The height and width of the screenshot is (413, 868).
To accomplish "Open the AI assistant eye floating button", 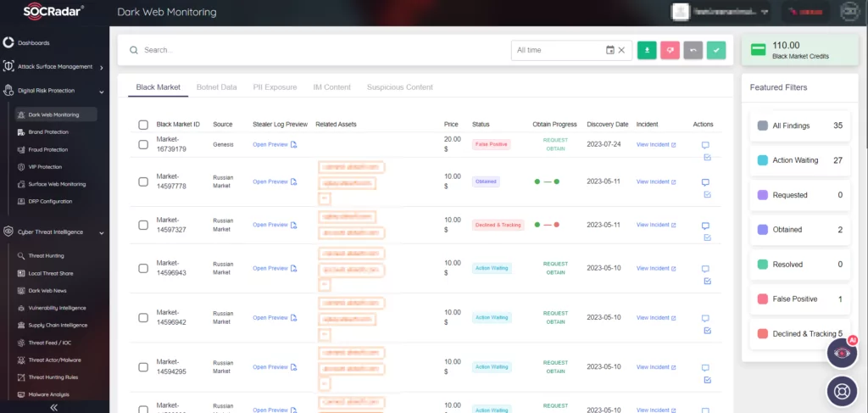I will (x=842, y=353).
